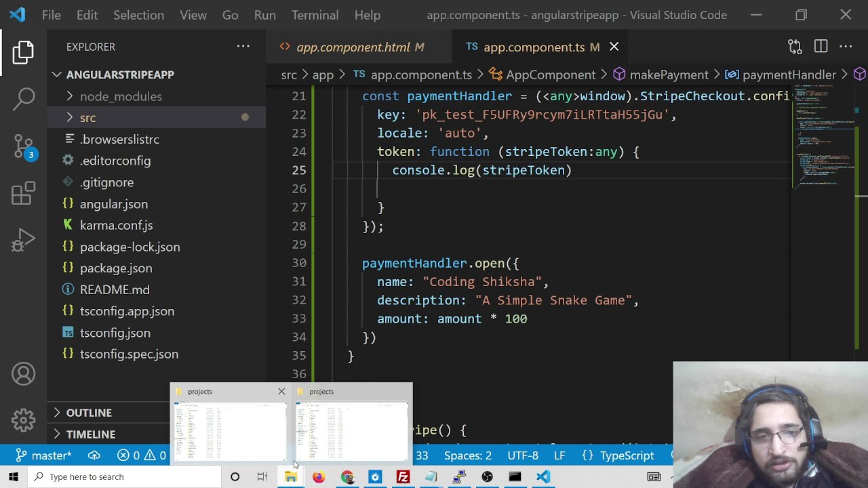Screen dimensions: 868x488
Task: Open Source Control view with 3 changes
Action: coord(23,146)
